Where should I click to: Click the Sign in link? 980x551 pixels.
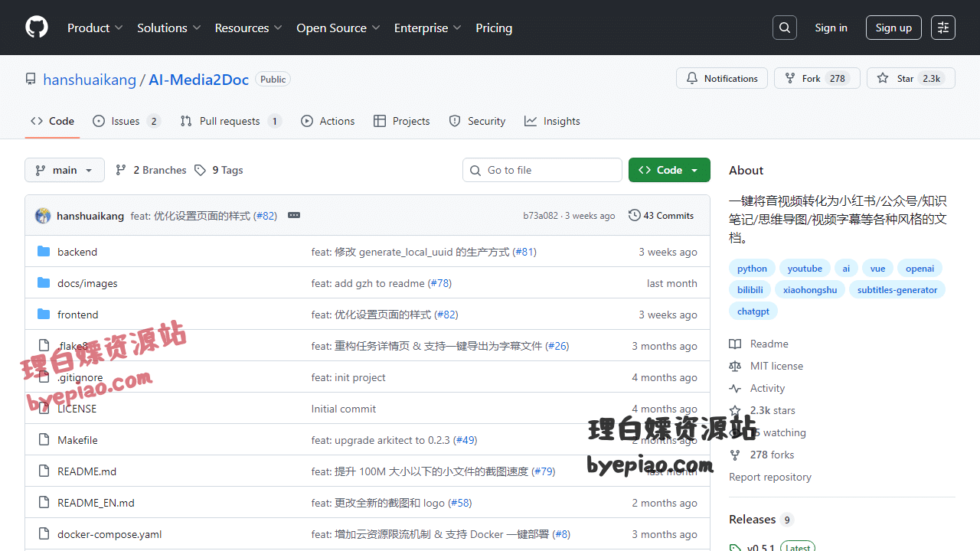coord(831,28)
